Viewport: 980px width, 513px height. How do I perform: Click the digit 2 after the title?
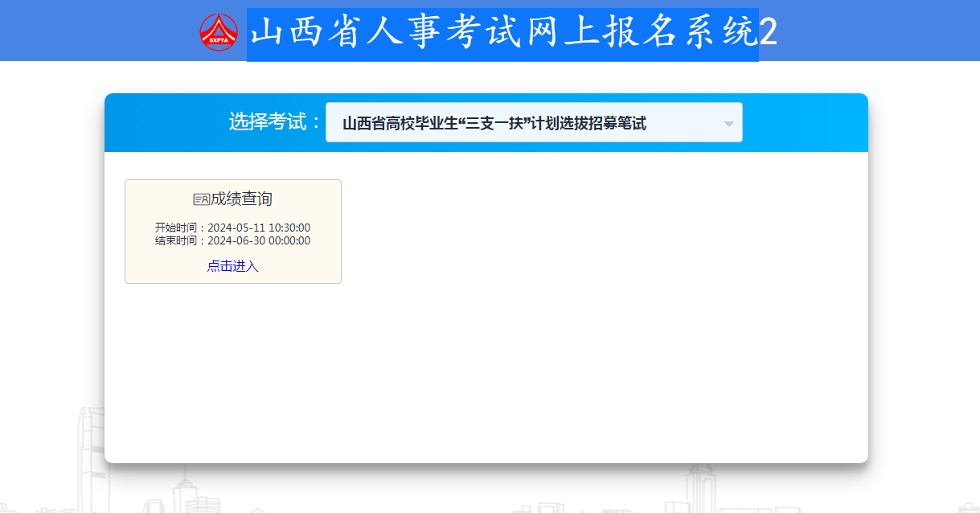769,34
